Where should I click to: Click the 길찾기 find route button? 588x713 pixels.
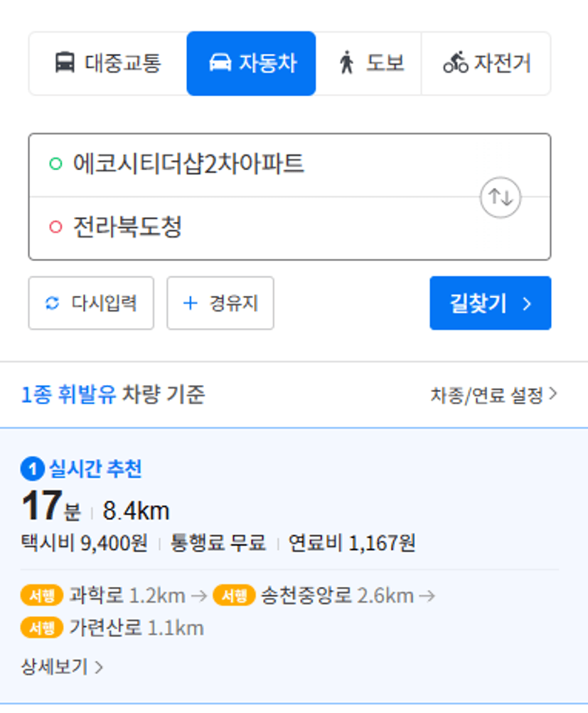tap(491, 303)
